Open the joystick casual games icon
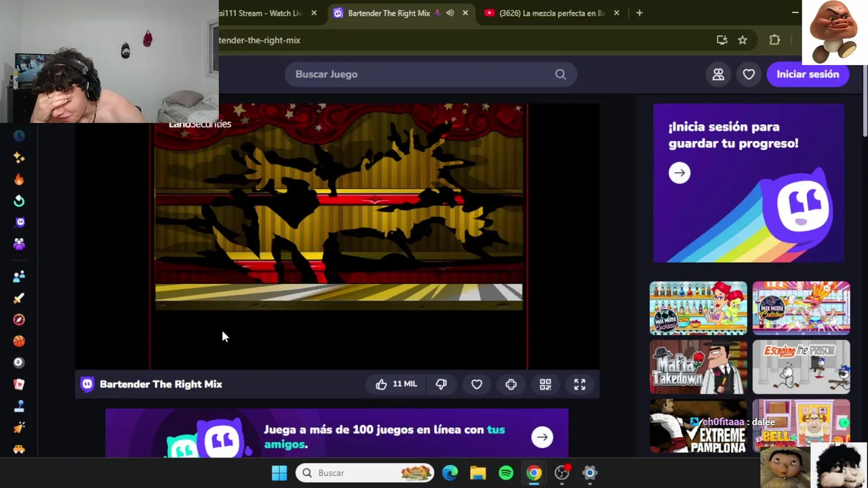This screenshot has height=488, width=868. point(19,406)
